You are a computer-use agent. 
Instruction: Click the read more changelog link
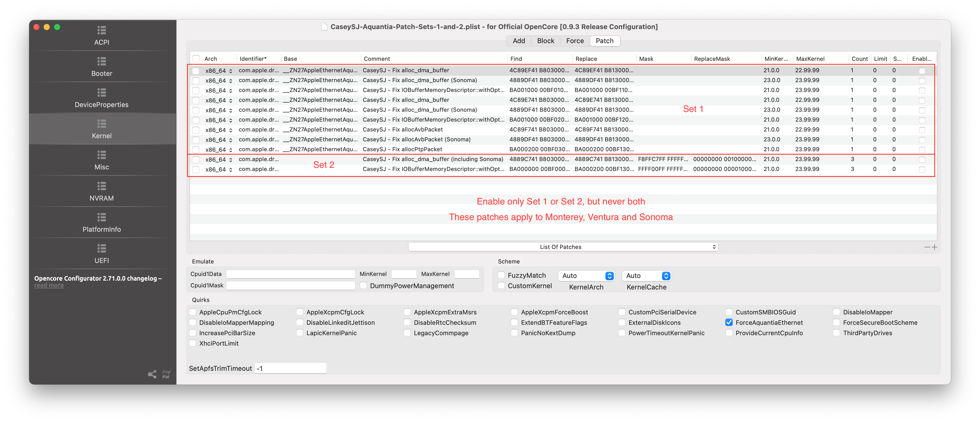[x=49, y=285]
